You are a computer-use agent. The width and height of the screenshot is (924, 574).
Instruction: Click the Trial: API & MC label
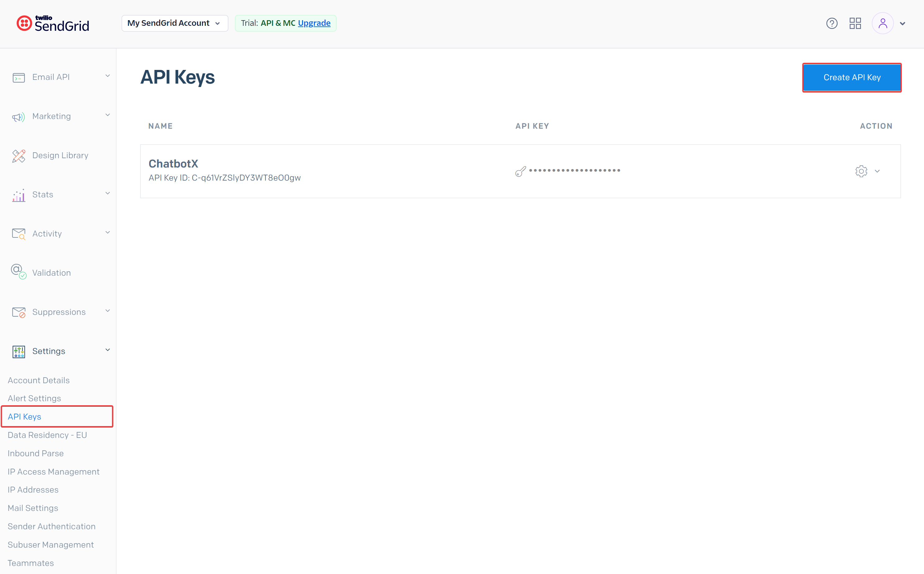(268, 23)
